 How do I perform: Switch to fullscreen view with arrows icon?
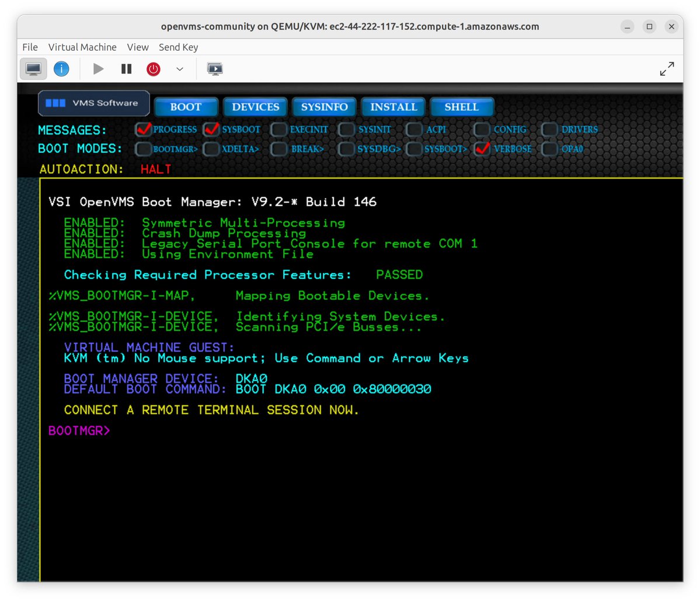pos(667,69)
